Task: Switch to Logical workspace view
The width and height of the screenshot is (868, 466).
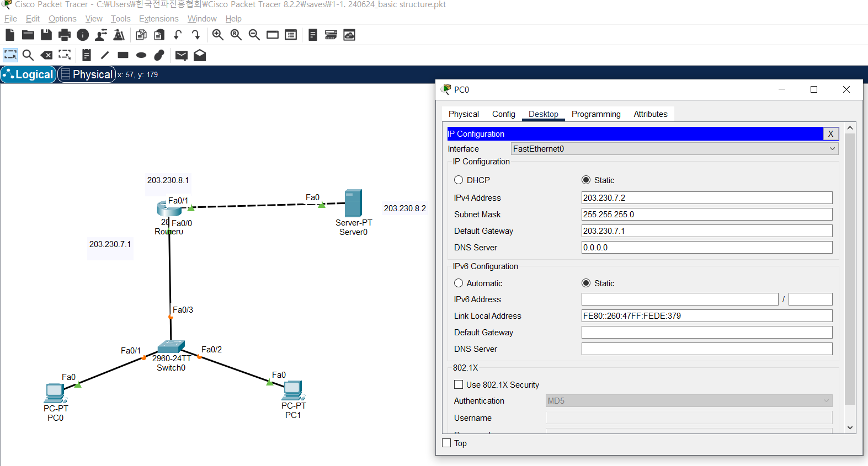Action: click(x=28, y=74)
